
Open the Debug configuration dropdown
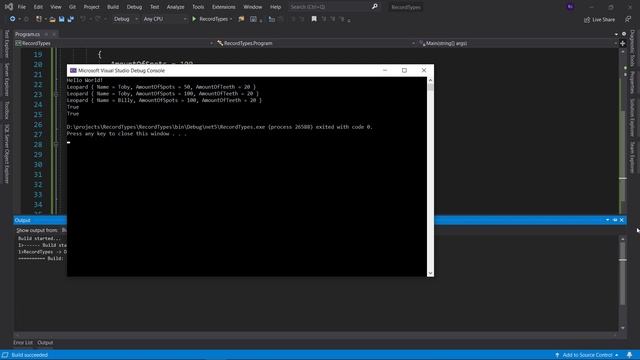click(x=125, y=19)
